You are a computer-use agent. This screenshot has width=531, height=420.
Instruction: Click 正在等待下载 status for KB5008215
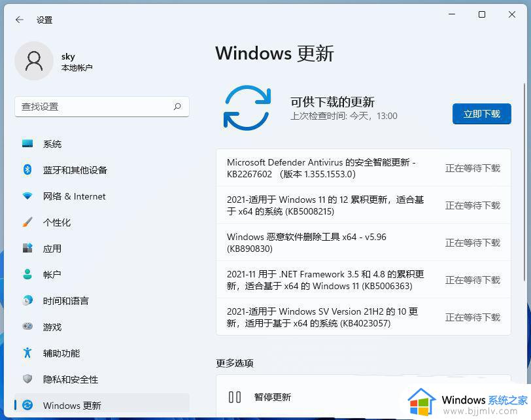[x=472, y=205]
